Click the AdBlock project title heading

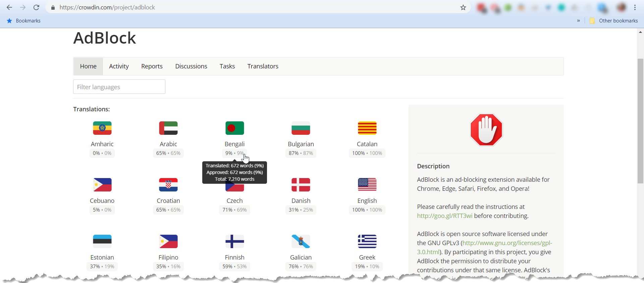click(105, 38)
